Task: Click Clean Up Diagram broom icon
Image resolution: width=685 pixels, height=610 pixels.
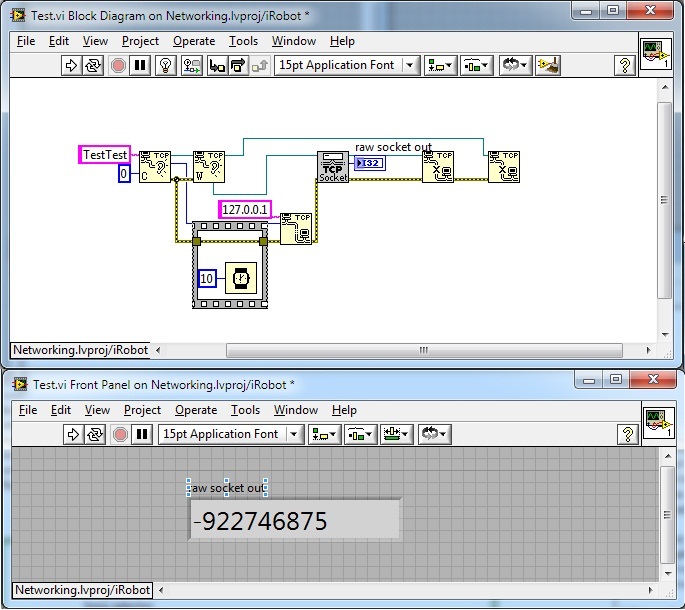Action: tap(548, 66)
